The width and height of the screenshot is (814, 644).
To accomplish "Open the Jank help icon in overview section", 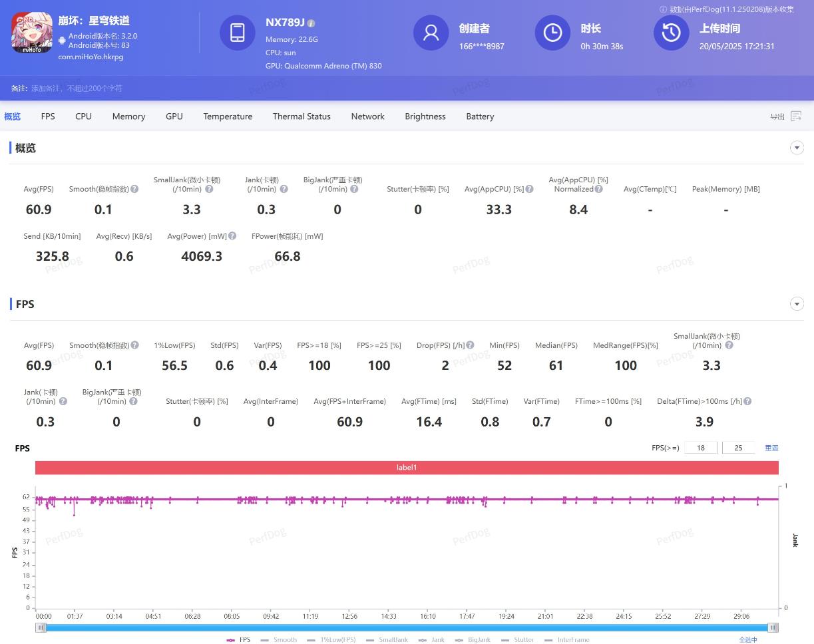I will (284, 189).
